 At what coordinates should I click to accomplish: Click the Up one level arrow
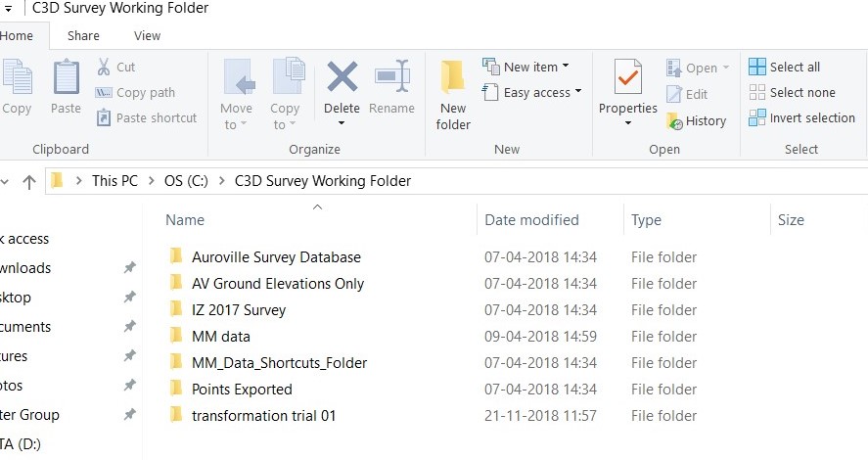click(x=28, y=182)
